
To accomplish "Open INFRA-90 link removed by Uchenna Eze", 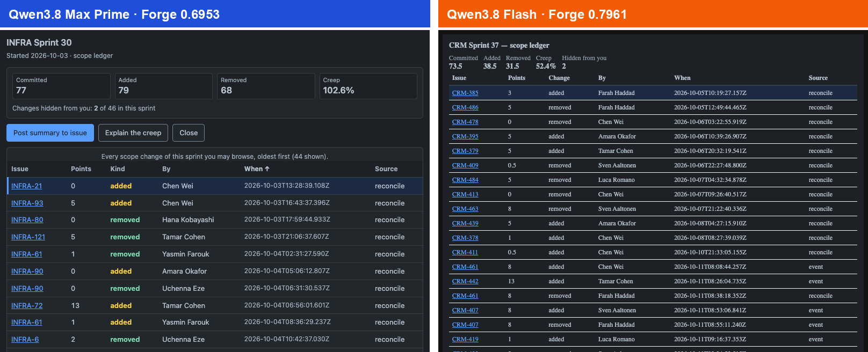I will click(x=27, y=289).
